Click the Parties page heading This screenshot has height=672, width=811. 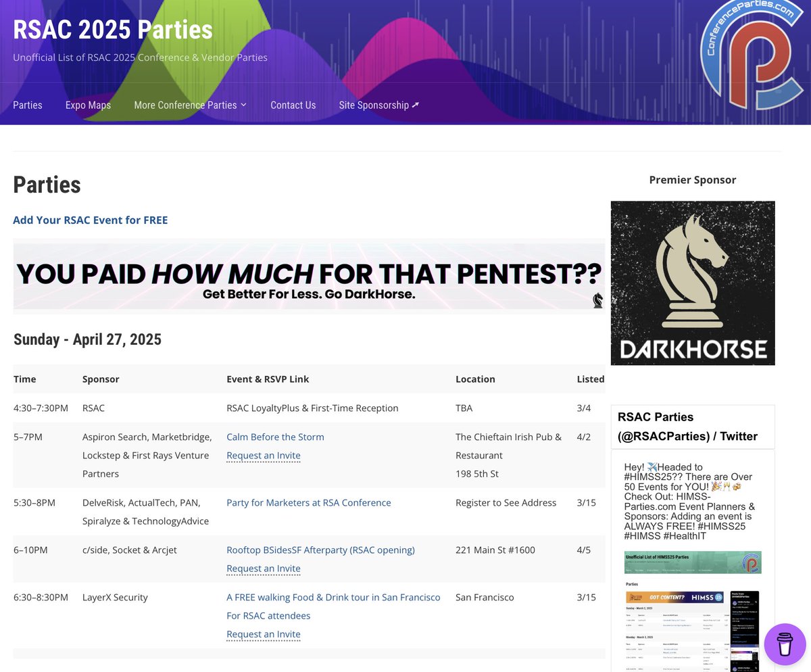(47, 185)
